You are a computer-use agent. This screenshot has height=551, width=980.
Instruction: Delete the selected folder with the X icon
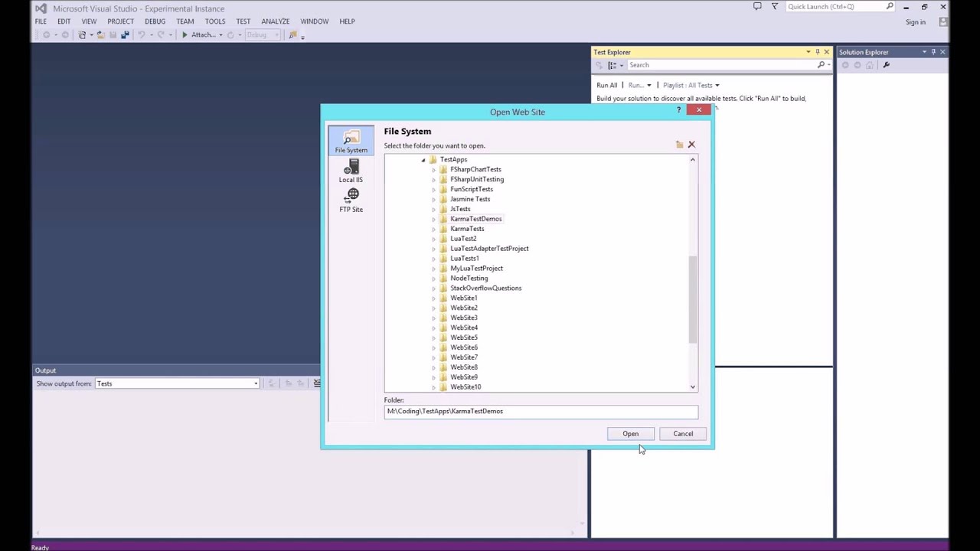691,145
